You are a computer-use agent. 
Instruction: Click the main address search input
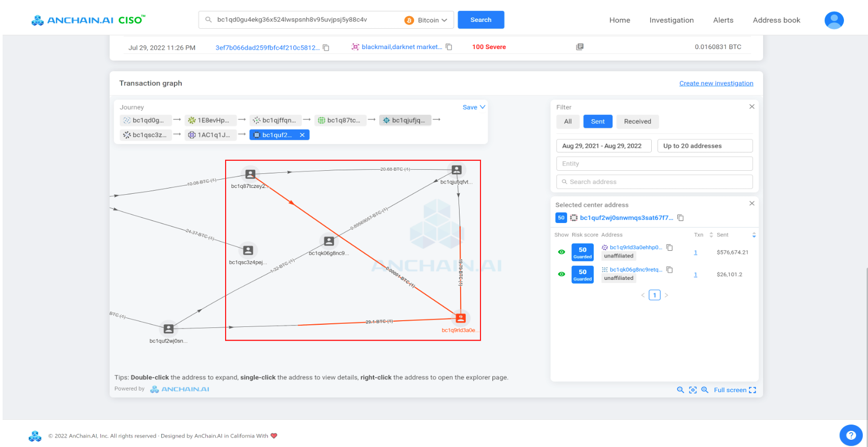tap(308, 20)
